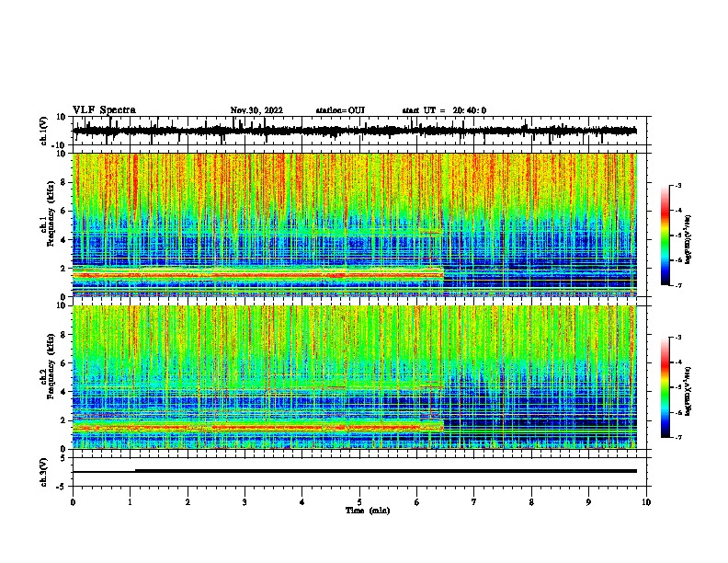
Task: Click time axis tick label 0
Action: pos(73,502)
